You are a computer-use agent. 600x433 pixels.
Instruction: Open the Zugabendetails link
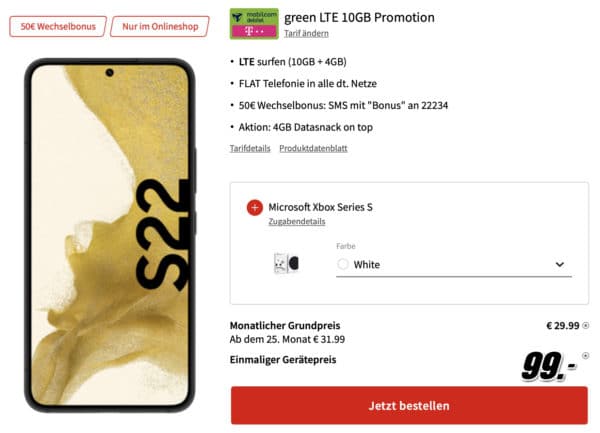click(x=297, y=221)
